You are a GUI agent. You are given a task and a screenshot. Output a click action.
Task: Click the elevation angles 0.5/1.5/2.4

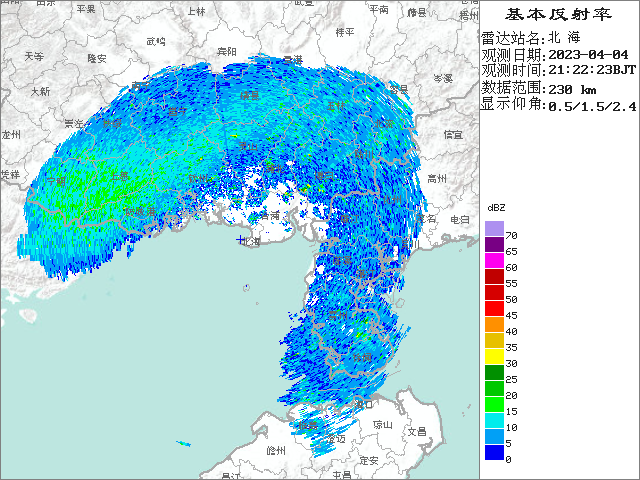(x=592, y=107)
